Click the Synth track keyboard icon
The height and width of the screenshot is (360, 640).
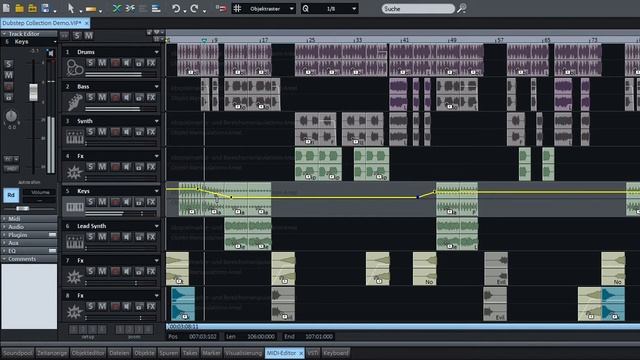click(x=75, y=137)
